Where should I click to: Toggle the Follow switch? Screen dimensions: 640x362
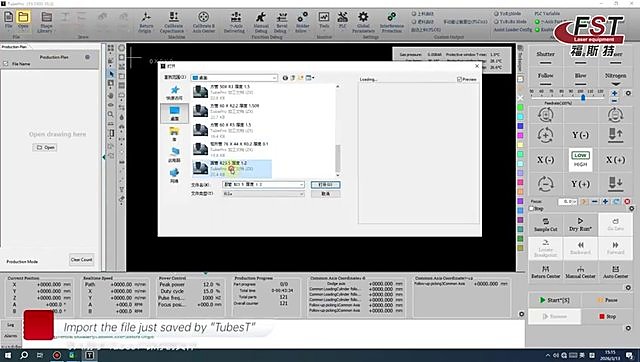coord(545,79)
